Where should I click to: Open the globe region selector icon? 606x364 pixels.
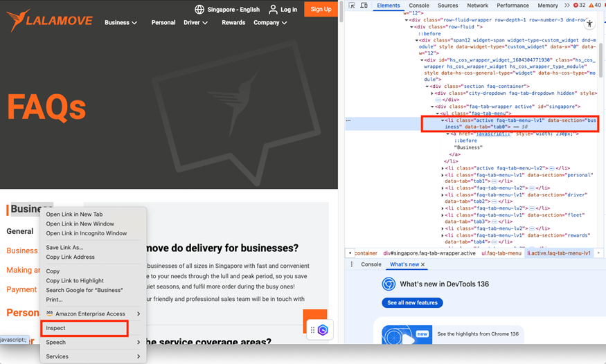click(199, 9)
